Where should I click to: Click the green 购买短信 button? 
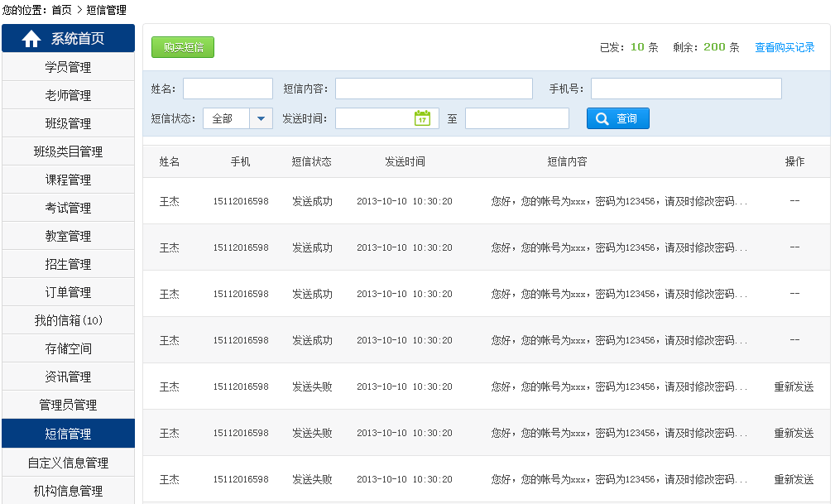tap(183, 47)
